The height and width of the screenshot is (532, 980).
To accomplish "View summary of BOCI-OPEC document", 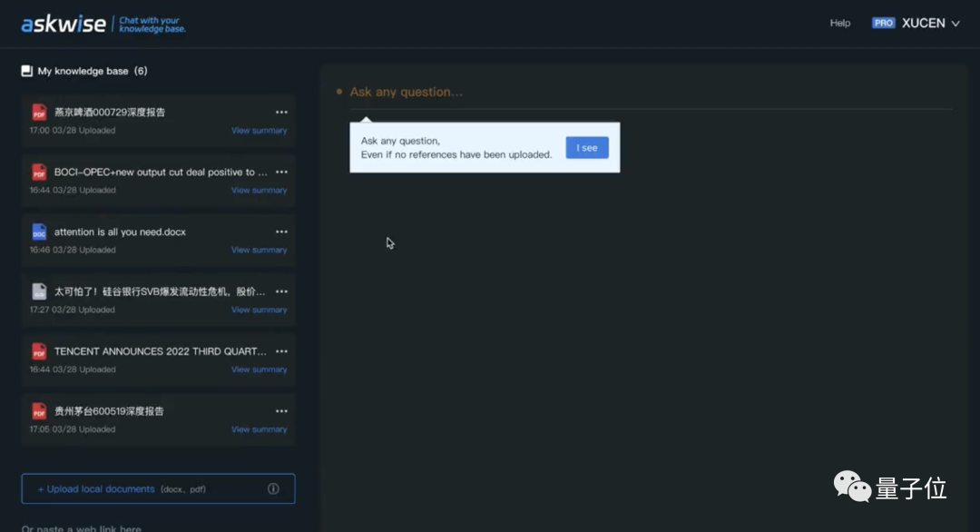I will 259,191.
